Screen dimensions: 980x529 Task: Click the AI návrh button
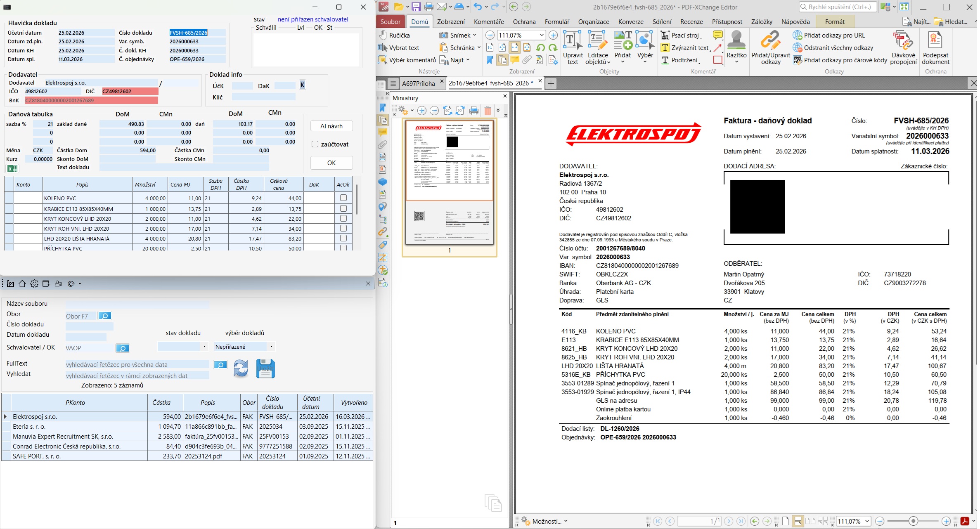[x=331, y=126]
